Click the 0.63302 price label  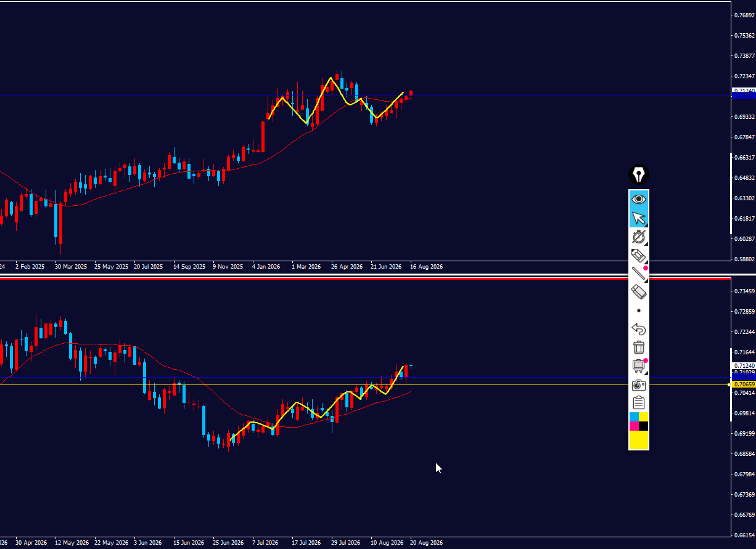[746, 198]
